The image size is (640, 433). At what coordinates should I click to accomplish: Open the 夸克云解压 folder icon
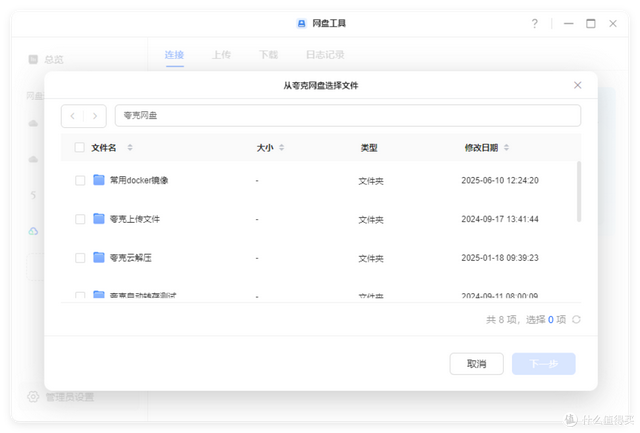pos(99,258)
